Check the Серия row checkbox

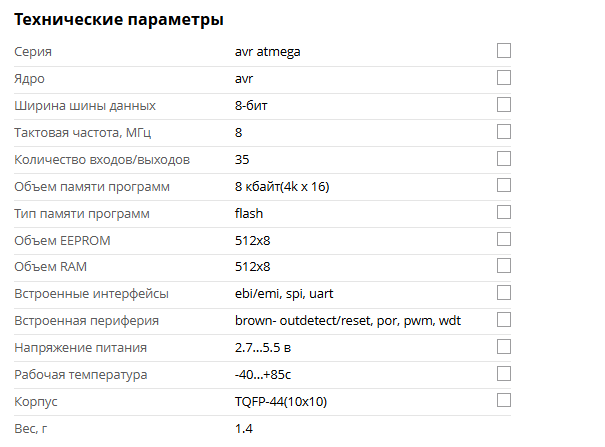pyautogui.click(x=504, y=50)
